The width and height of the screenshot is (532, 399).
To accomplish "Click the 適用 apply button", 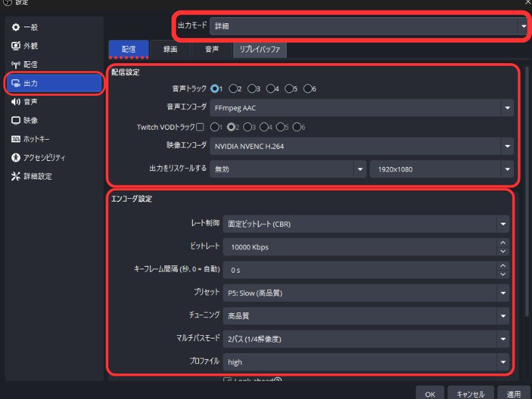I will (513, 394).
